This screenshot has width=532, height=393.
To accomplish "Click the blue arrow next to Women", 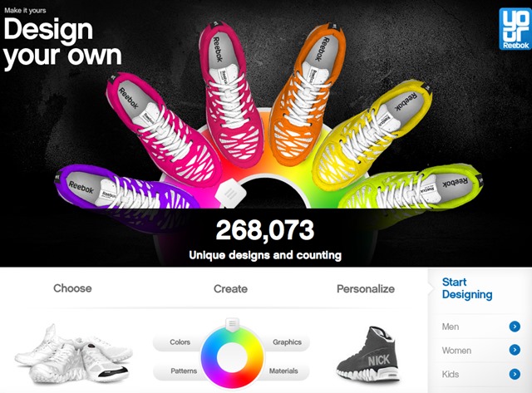I will click(x=515, y=350).
